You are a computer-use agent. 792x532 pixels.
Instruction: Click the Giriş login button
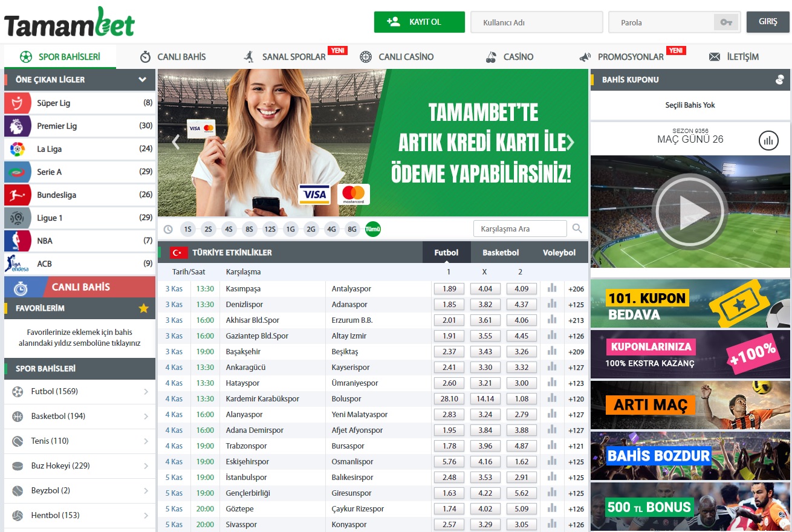(x=768, y=21)
